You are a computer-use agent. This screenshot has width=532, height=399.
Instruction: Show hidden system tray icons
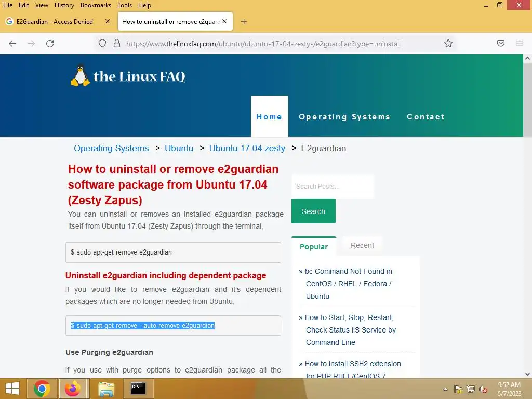point(445,389)
